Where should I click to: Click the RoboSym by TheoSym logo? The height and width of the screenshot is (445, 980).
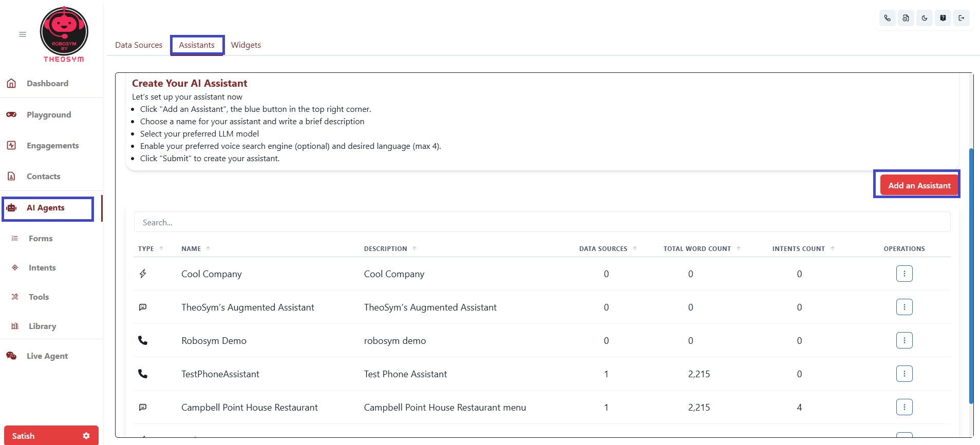point(64,34)
